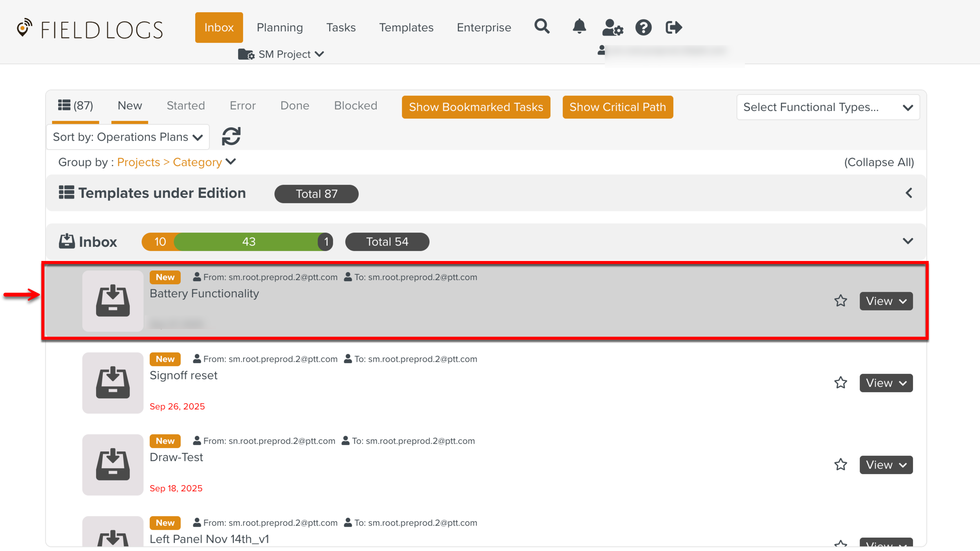This screenshot has height=551, width=980.
Task: Click green 43 segment of Inbox progress bar
Action: pos(249,242)
